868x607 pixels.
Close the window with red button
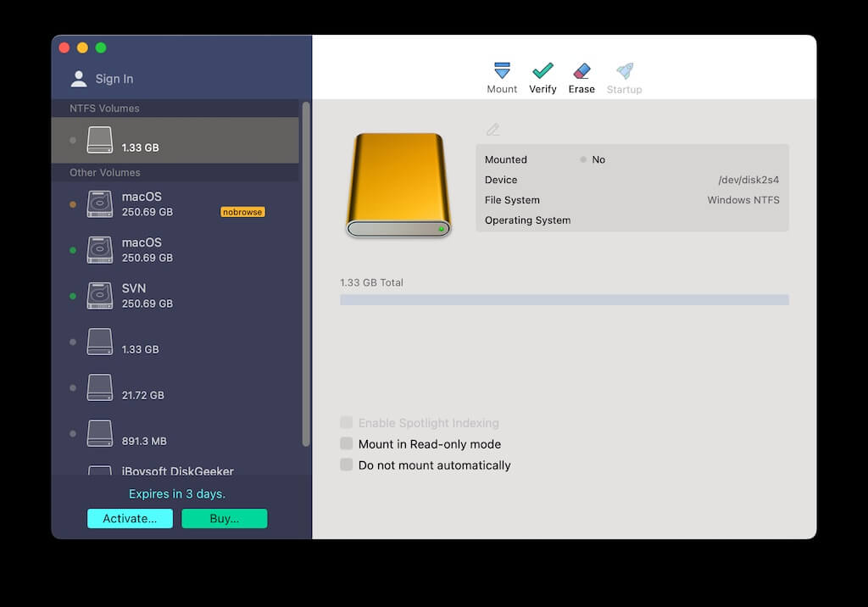[x=64, y=47]
